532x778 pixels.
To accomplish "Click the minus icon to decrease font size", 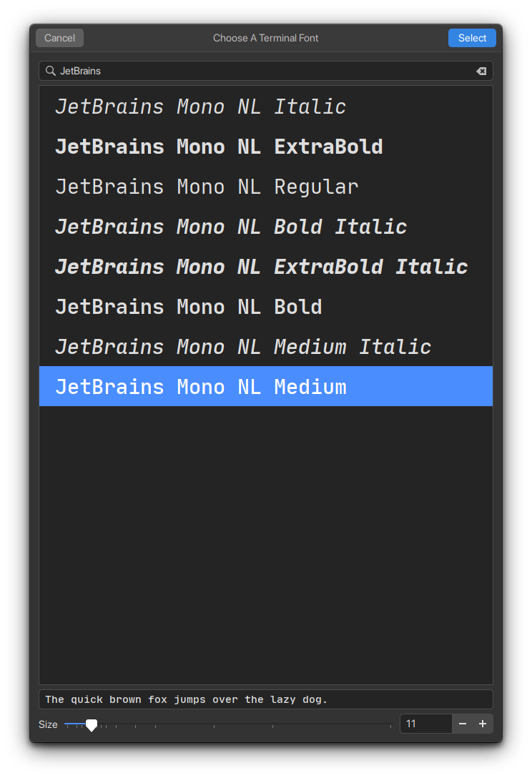I will coord(463,724).
